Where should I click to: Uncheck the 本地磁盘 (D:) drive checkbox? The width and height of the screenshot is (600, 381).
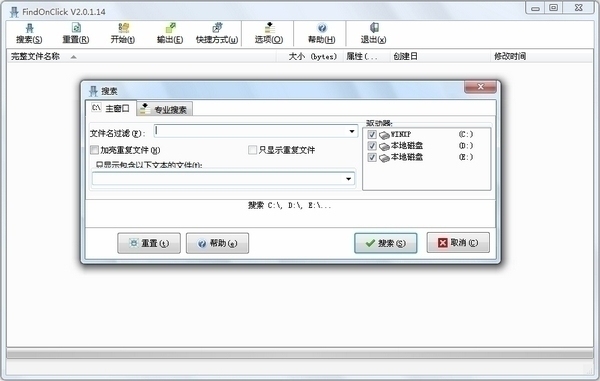372,146
